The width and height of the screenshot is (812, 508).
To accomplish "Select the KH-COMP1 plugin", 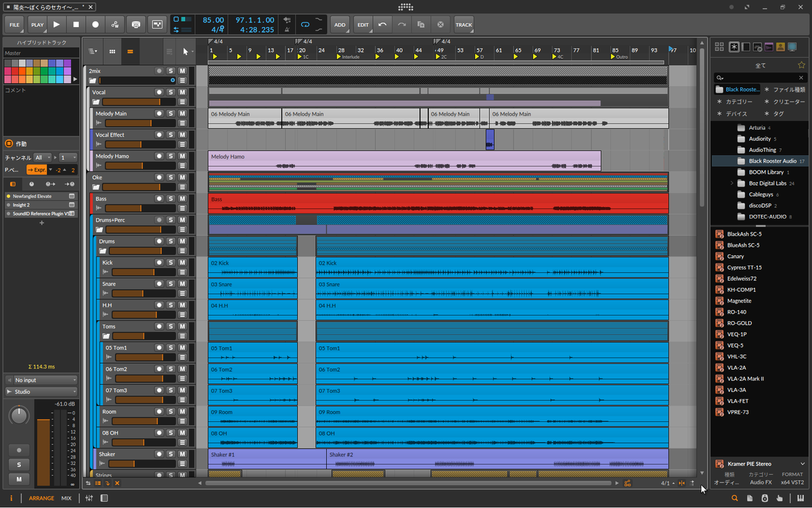I will pos(742,290).
